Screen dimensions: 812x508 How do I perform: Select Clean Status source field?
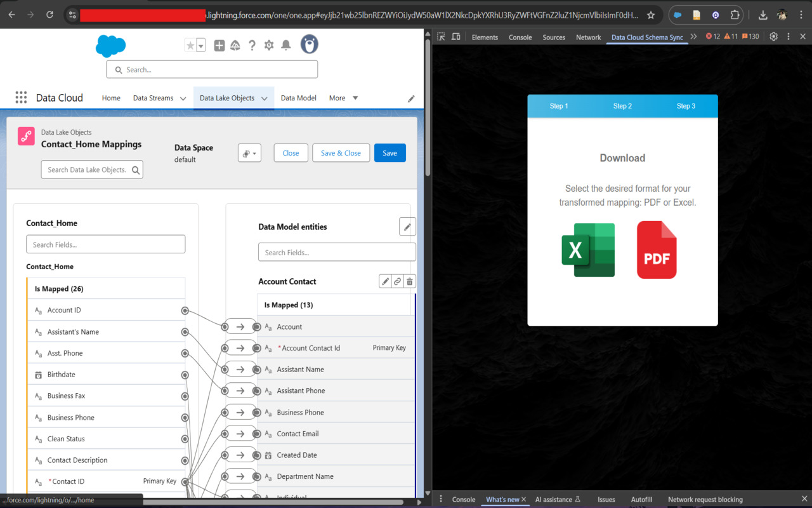[106, 439]
